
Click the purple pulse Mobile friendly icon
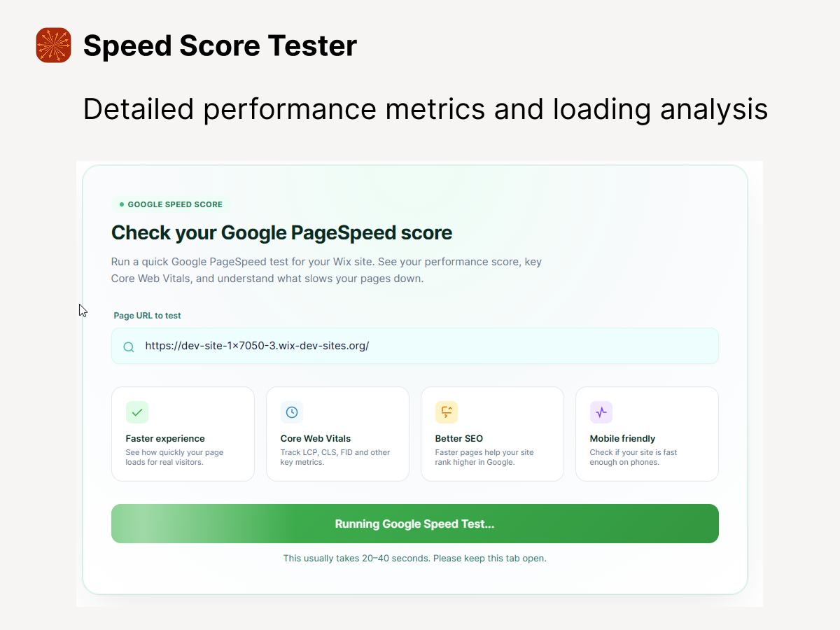(x=601, y=412)
